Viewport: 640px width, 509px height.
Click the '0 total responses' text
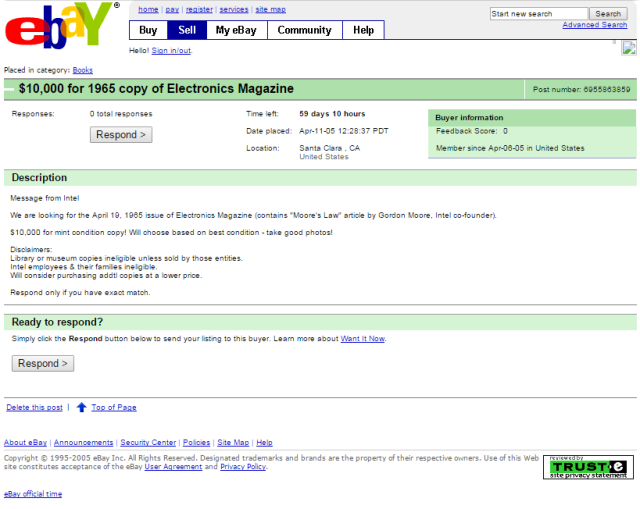[x=121, y=114]
